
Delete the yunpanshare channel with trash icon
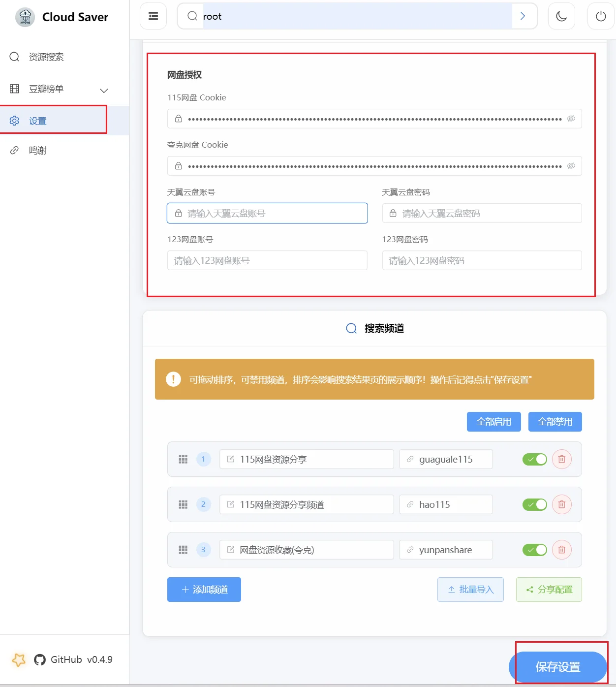562,550
